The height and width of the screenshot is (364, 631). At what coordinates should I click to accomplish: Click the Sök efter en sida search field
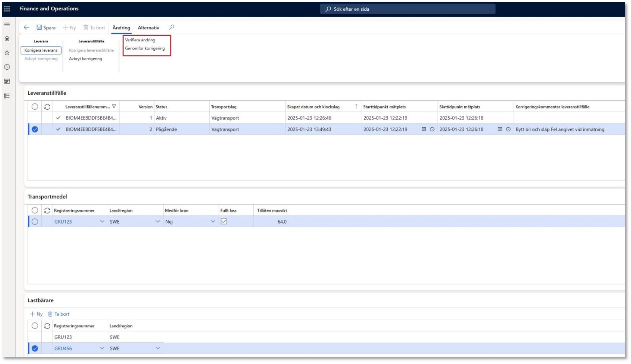408,9
